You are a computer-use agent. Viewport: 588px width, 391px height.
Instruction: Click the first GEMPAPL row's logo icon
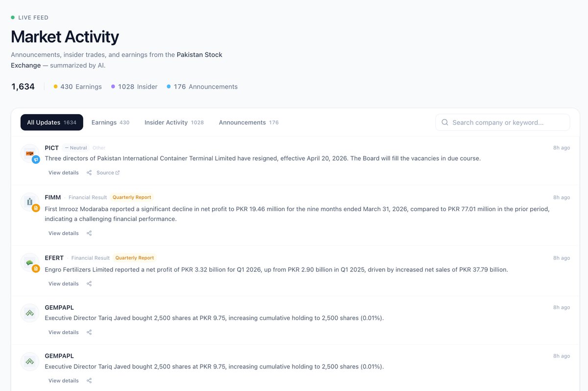[x=29, y=313]
